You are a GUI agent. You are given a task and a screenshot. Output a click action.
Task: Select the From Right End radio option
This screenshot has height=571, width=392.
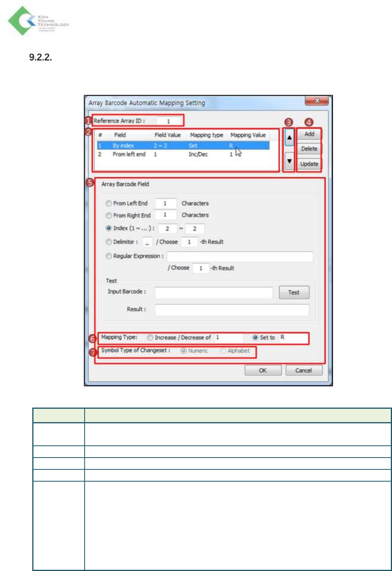pyautogui.click(x=109, y=215)
